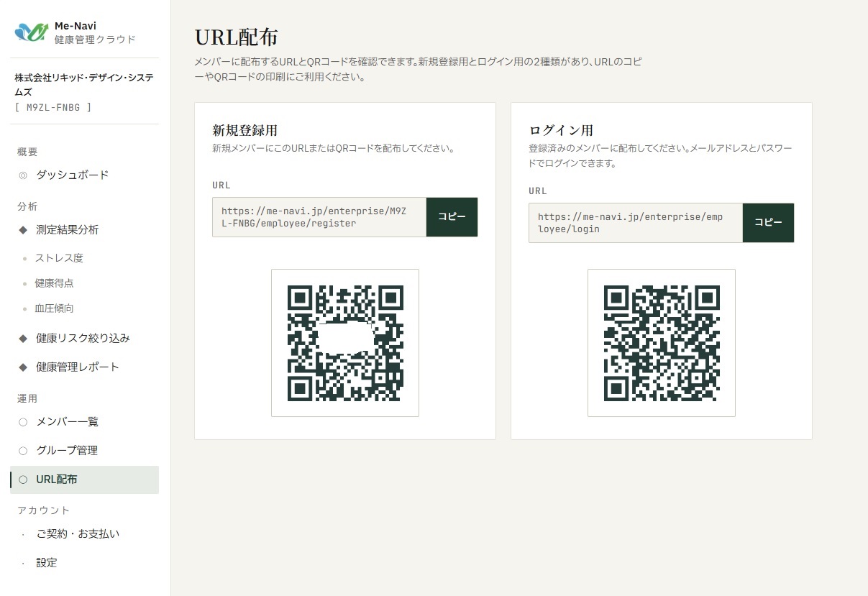Open 健康リスク絞り込み page

click(84, 338)
